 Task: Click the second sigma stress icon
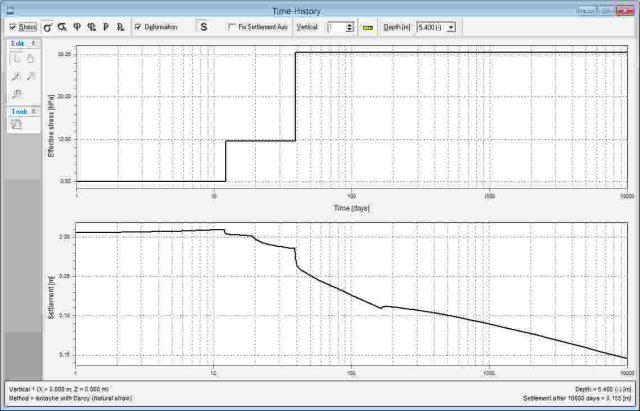coord(62,27)
